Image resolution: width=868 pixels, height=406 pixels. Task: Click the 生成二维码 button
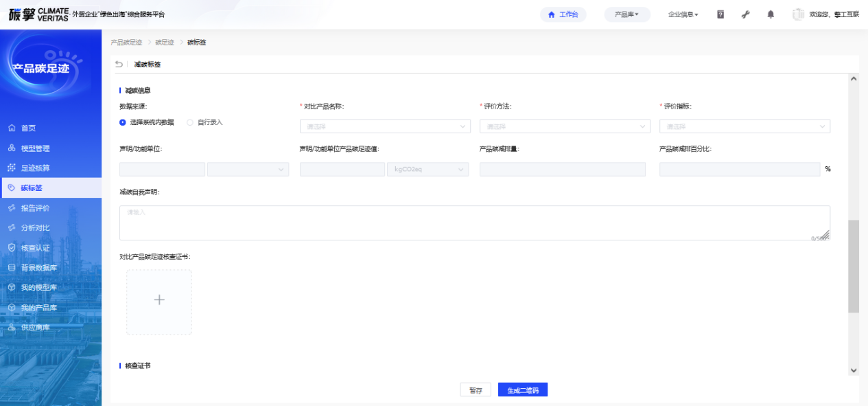coord(522,390)
